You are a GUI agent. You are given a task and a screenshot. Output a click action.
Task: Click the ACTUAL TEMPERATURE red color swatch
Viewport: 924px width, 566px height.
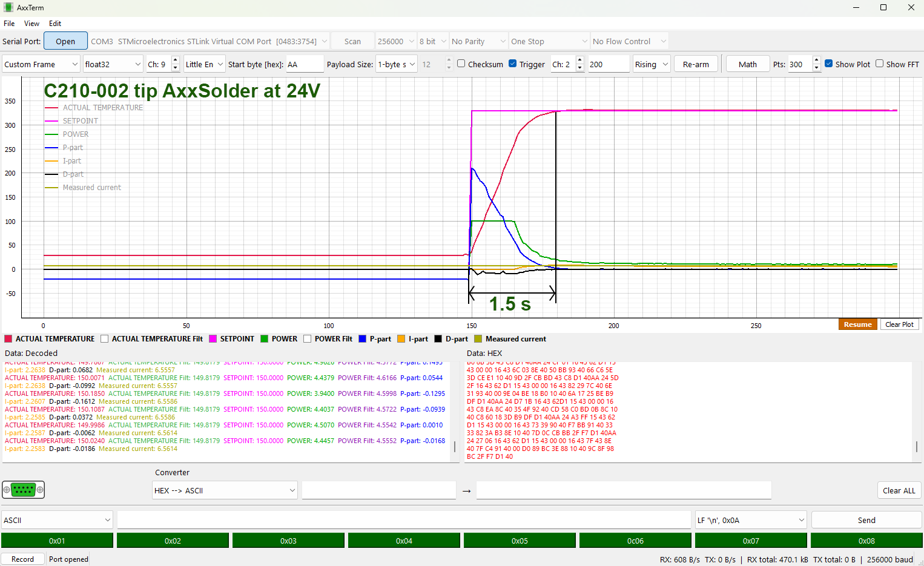[x=8, y=339]
